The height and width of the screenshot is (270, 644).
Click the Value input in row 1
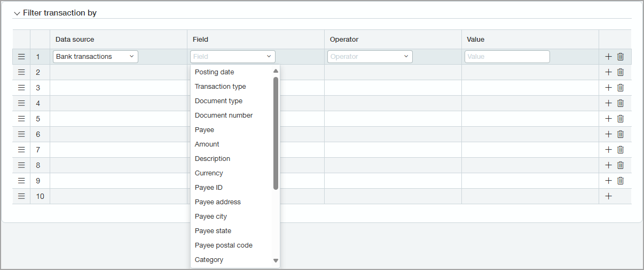[507, 57]
